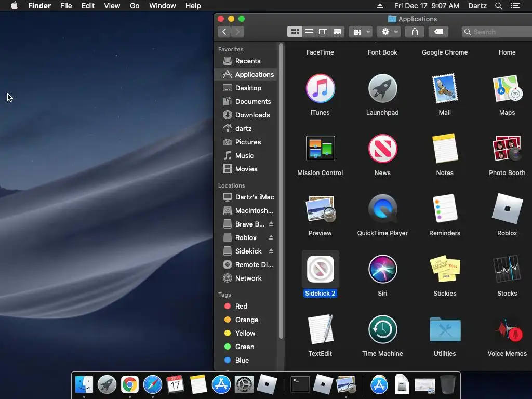Go back with the Finder back arrow

click(x=224, y=32)
